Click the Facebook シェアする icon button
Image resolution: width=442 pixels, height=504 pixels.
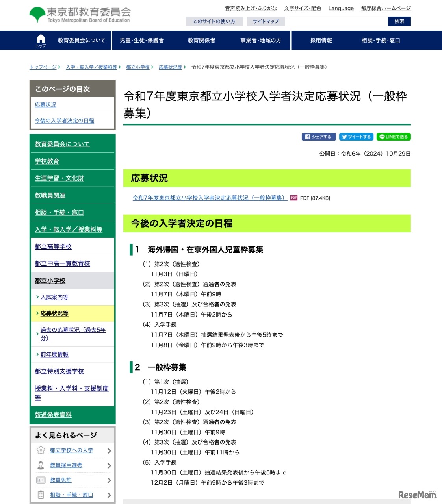[319, 137]
